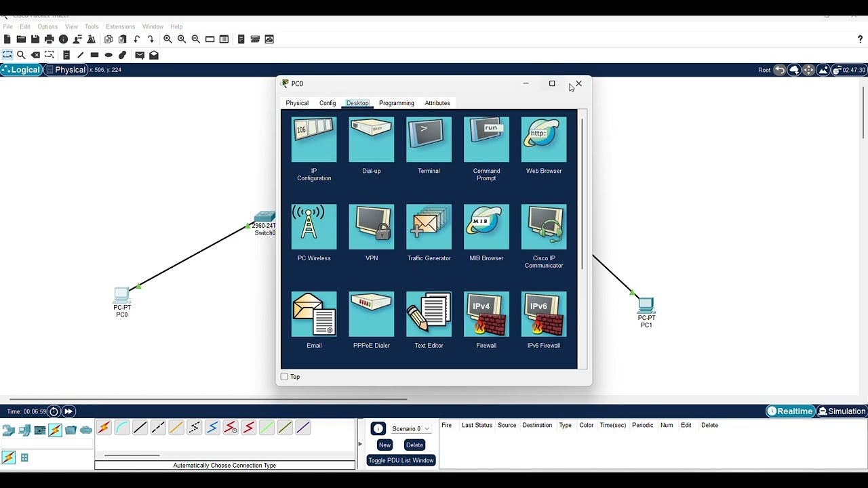This screenshot has height=488, width=868.
Task: Open the Attributes tab
Action: (437, 103)
